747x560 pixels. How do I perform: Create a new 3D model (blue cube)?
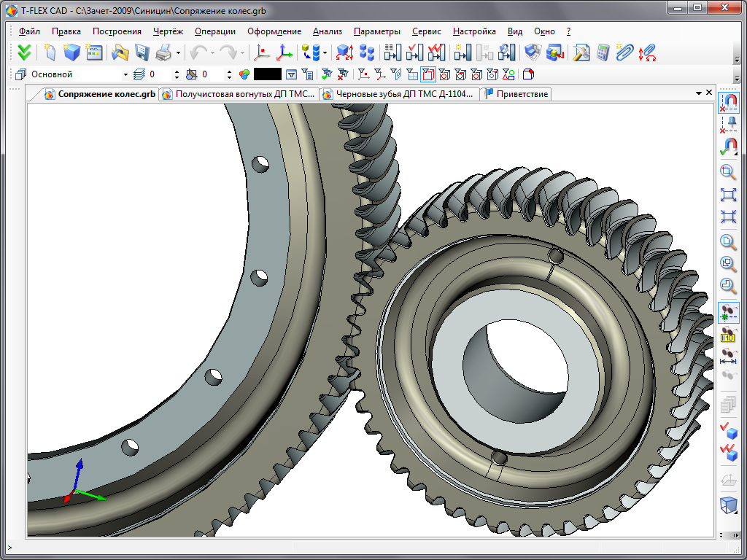71,52
